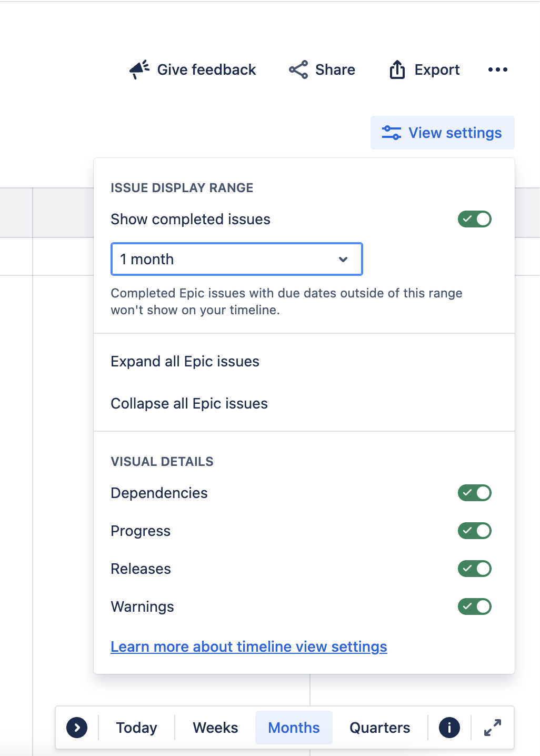
Task: Click the Share network icon
Action: coord(298,69)
